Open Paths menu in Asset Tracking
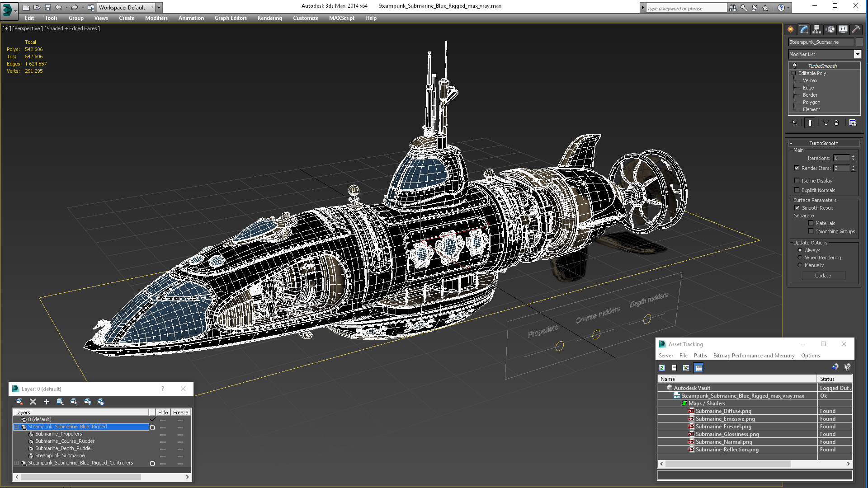This screenshot has height=488, width=868. click(700, 356)
